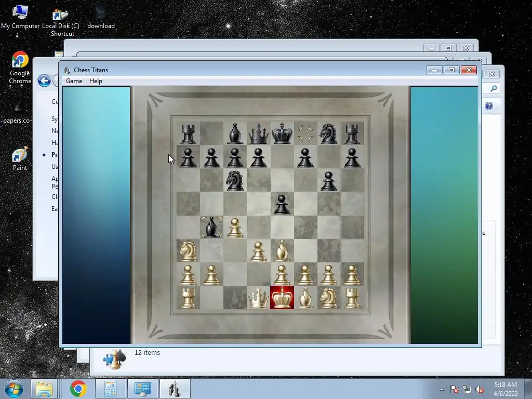Screen dimensions: 532x399
Task: Select the white pawn on h2
Action: click(x=352, y=275)
